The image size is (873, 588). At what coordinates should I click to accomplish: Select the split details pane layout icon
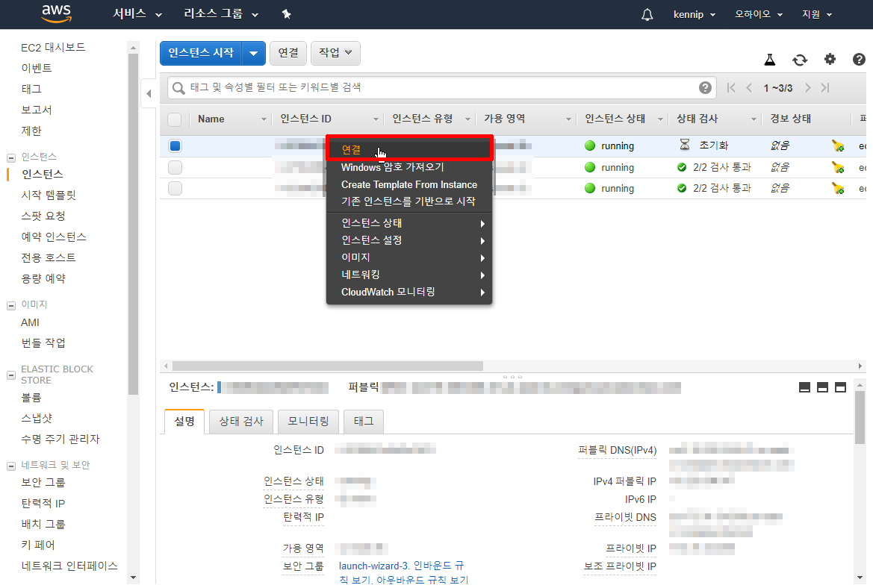(822, 387)
